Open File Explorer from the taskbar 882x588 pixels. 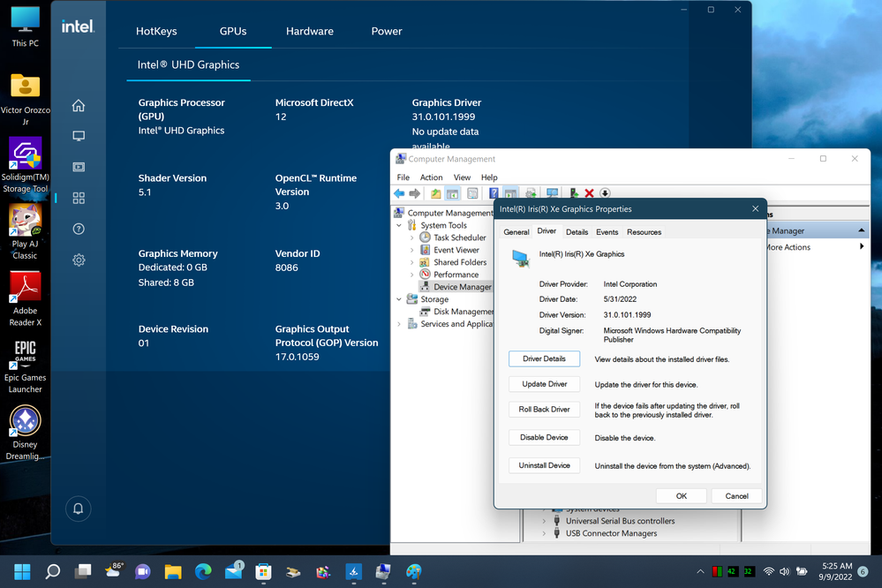point(173,572)
